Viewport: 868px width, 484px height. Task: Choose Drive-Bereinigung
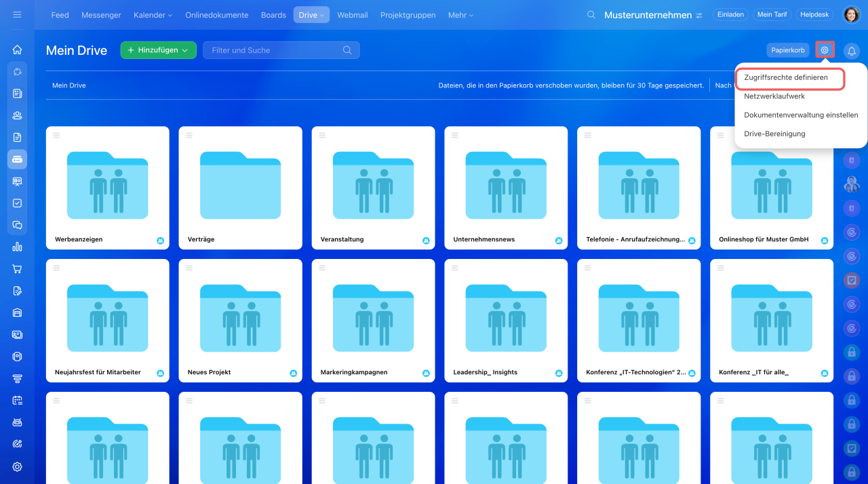point(774,134)
